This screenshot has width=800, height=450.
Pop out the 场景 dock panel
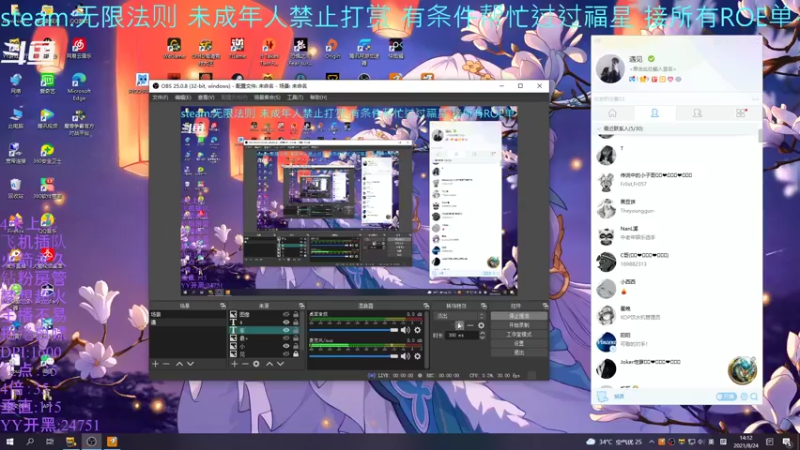click(x=222, y=306)
